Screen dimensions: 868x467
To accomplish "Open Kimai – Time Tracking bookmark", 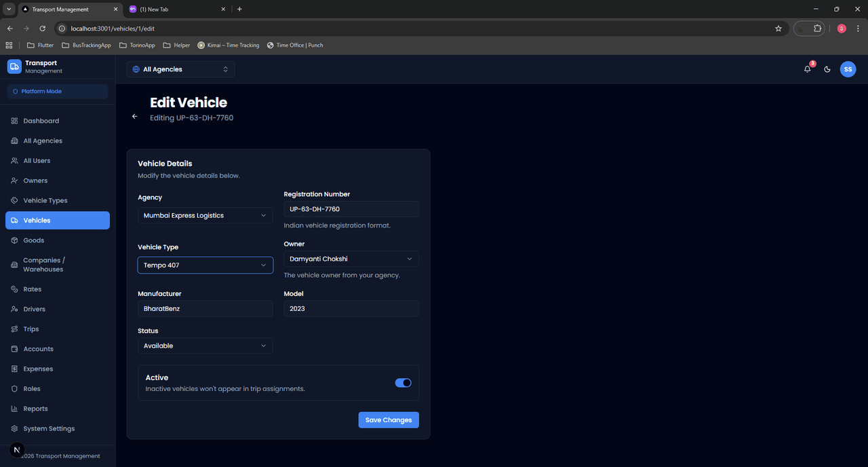I will point(229,45).
